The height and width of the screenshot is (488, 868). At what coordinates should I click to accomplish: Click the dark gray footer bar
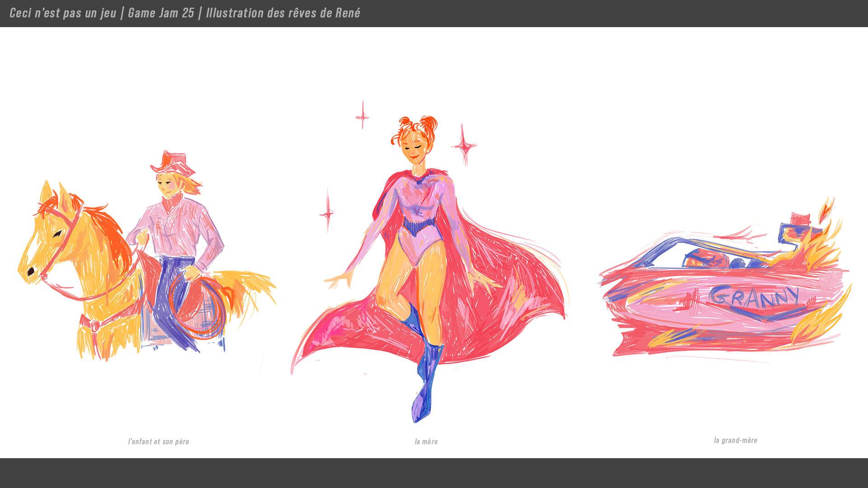click(x=434, y=473)
